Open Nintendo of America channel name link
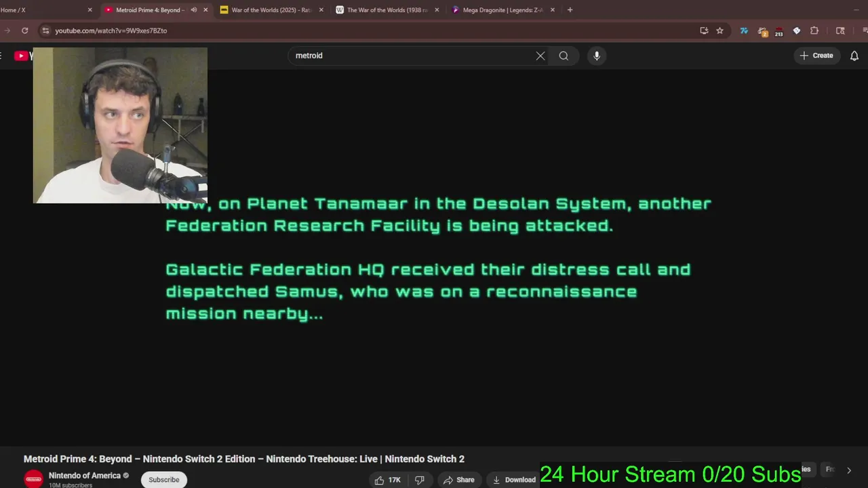 point(85,476)
